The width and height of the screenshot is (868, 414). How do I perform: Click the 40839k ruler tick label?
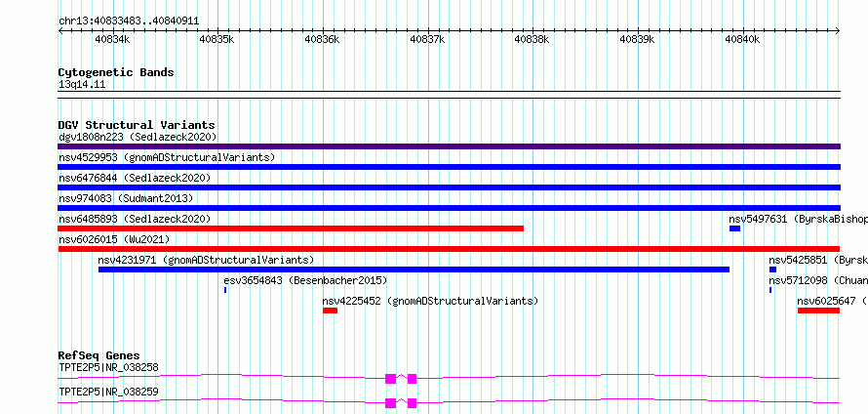pos(637,39)
